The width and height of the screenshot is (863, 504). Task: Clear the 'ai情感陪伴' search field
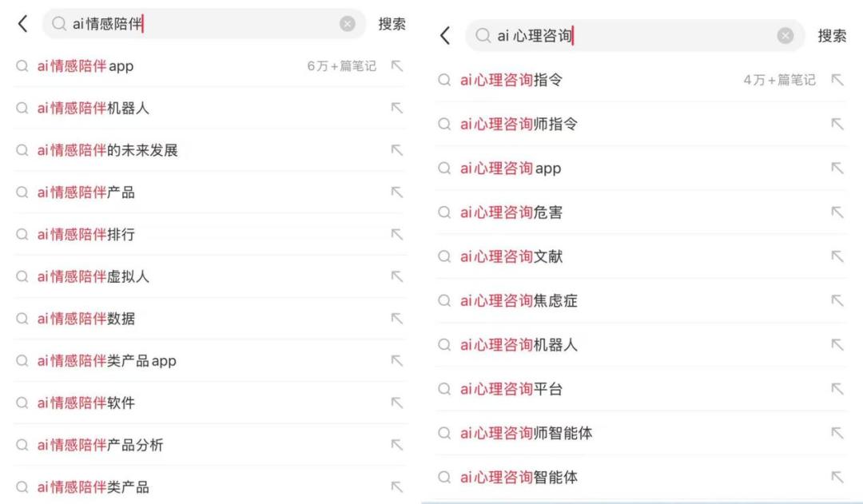(x=348, y=24)
